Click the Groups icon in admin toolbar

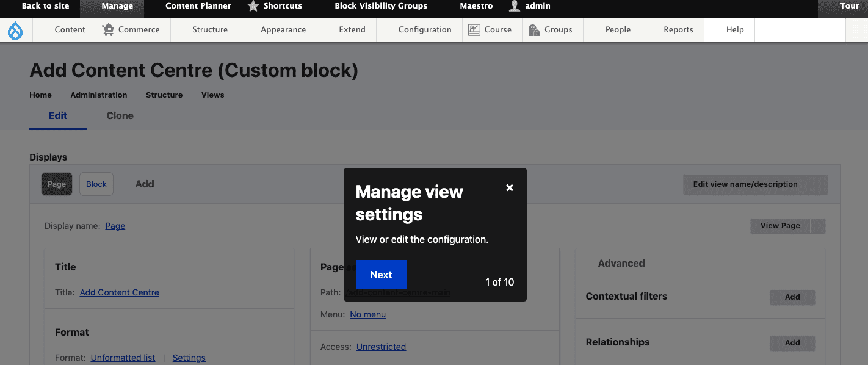(x=534, y=30)
